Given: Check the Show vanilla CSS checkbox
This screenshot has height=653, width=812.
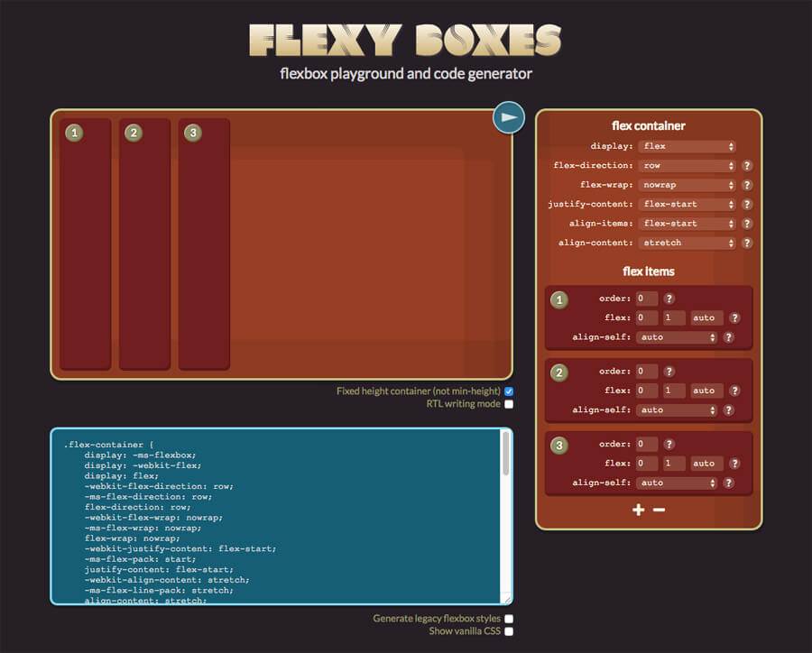Looking at the screenshot, I should tap(509, 631).
